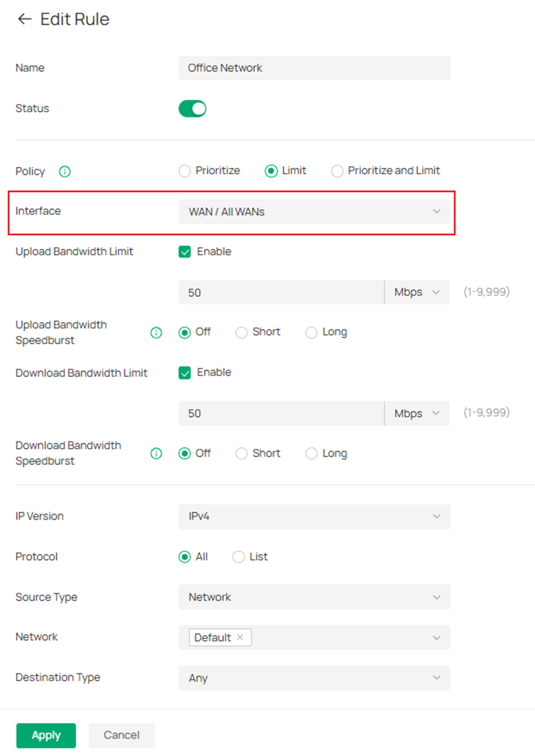Click the Policy info icon
The width and height of the screenshot is (535, 756).
65,172
